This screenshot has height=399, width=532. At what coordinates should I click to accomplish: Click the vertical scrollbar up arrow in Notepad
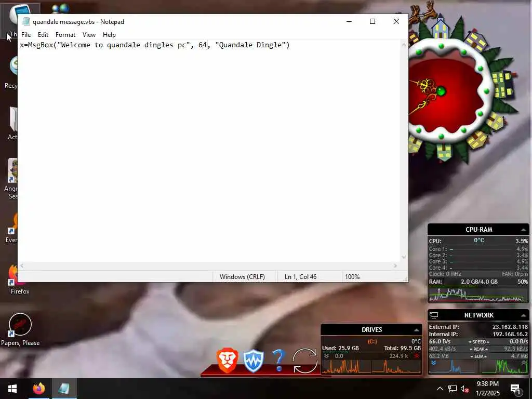click(x=404, y=45)
